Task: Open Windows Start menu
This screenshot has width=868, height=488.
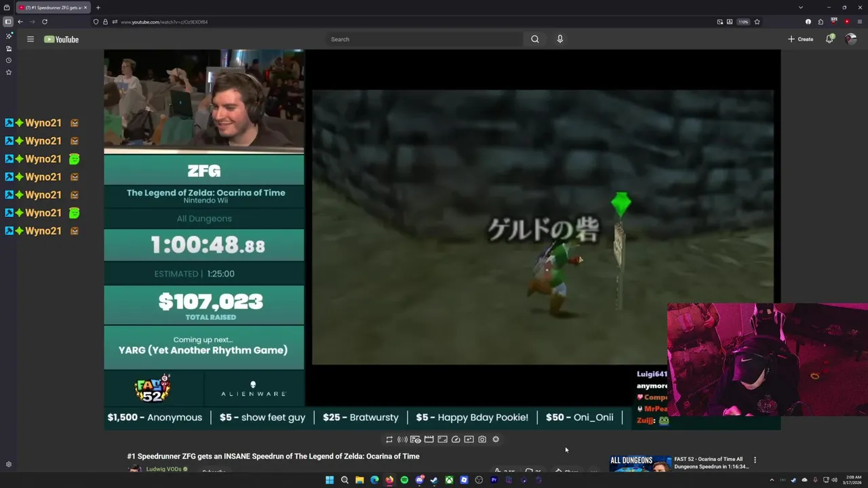Action: (x=330, y=480)
